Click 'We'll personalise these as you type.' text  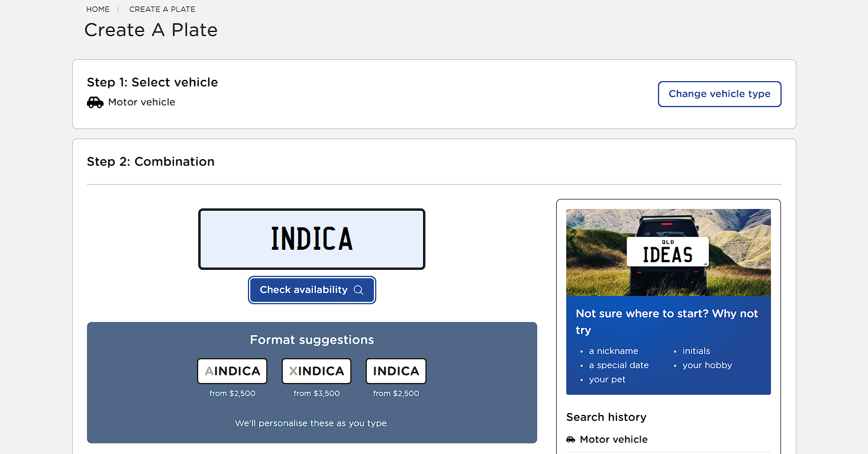pos(312,424)
